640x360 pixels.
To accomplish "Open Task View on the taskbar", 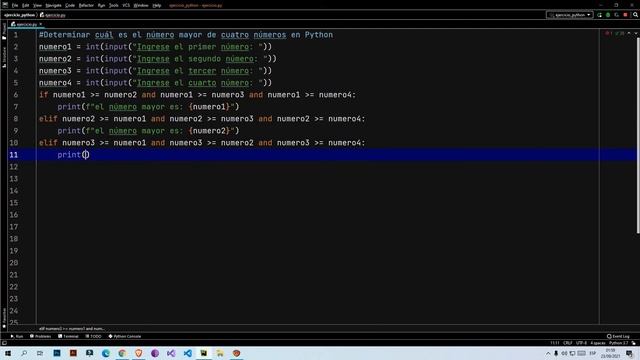I will pos(40,353).
